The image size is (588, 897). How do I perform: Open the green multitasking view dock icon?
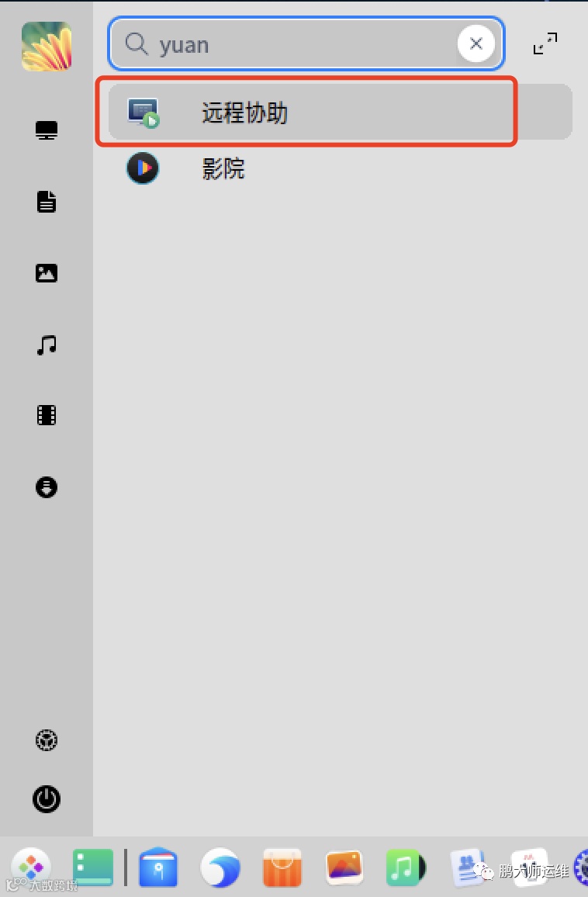click(92, 868)
